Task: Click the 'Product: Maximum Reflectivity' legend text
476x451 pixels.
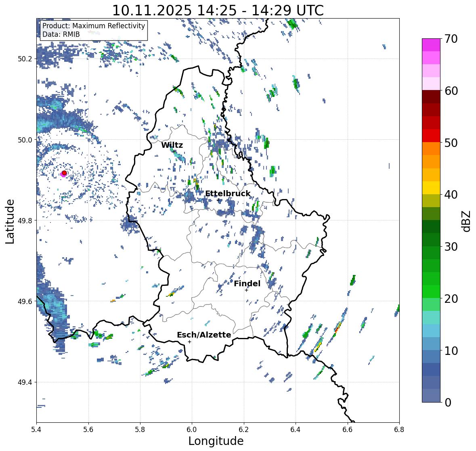Action: (x=94, y=26)
